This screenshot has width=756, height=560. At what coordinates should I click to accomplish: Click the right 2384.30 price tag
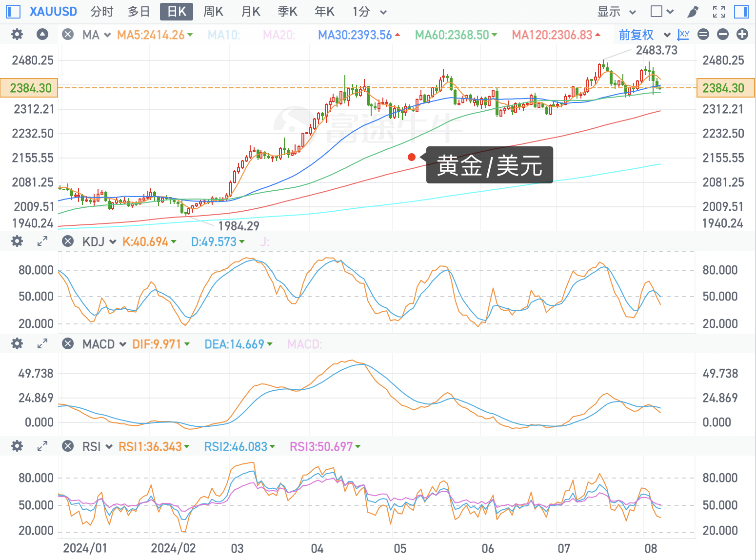tap(726, 88)
